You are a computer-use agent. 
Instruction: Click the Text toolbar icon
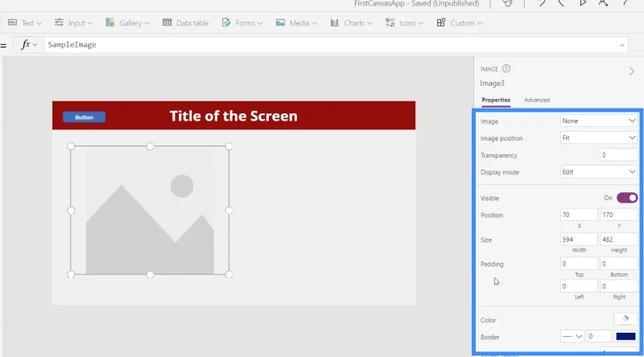point(13,23)
